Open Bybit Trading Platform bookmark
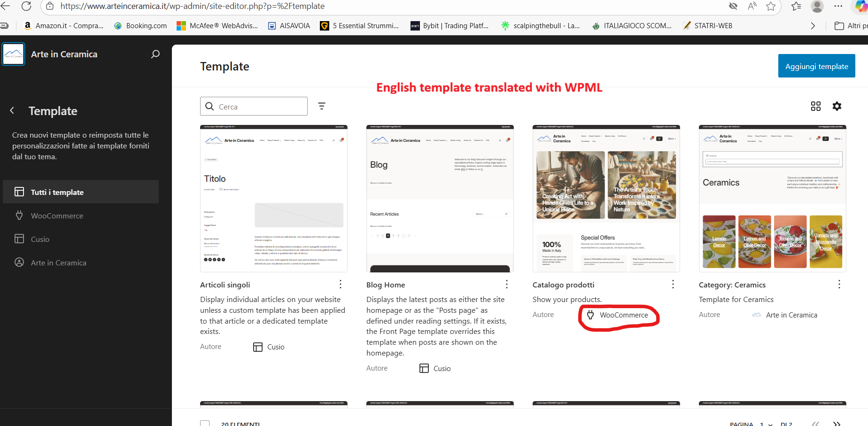This screenshot has width=868, height=426. tap(449, 26)
